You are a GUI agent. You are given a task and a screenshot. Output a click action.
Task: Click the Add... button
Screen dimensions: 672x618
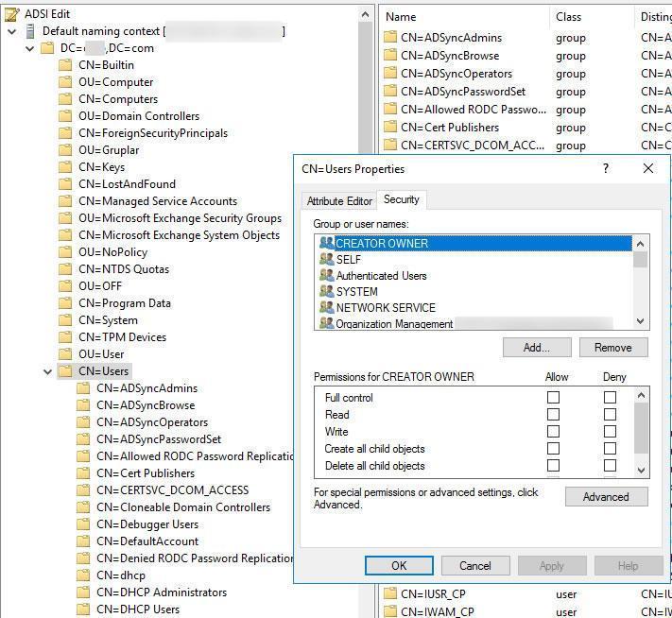point(537,348)
